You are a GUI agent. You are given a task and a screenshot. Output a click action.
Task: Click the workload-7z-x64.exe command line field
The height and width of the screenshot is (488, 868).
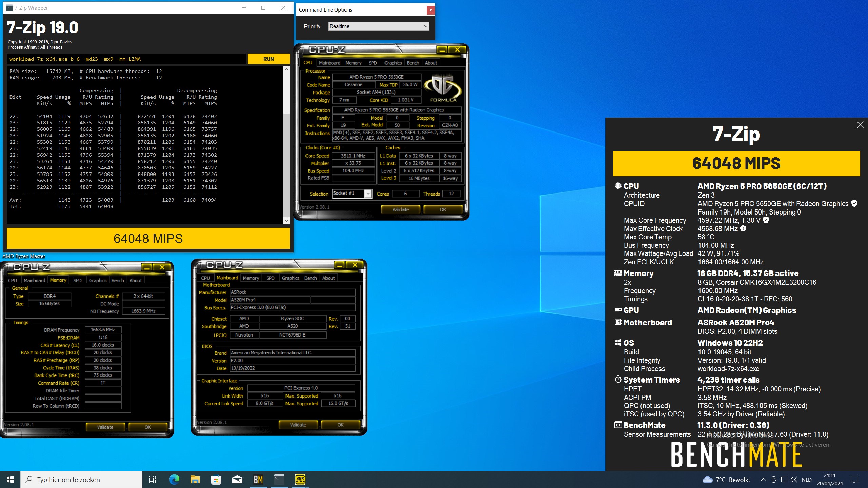pyautogui.click(x=126, y=59)
